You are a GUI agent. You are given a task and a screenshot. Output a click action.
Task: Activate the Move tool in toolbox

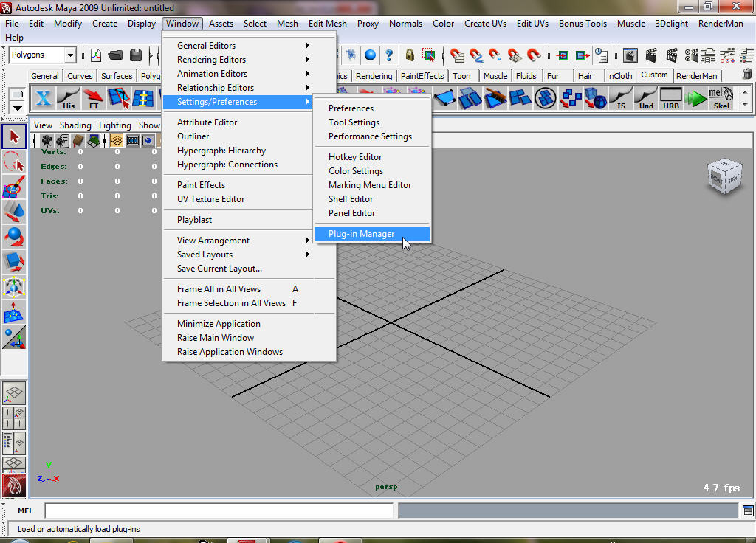[x=14, y=212]
